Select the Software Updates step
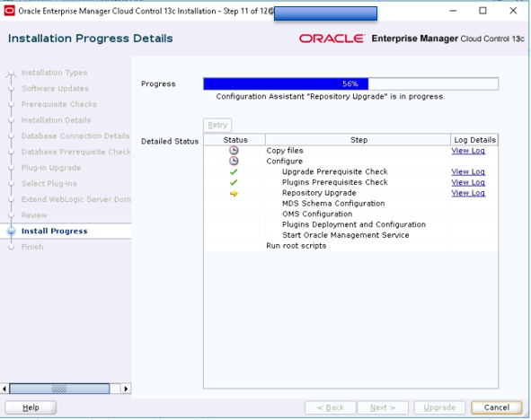 (x=55, y=89)
